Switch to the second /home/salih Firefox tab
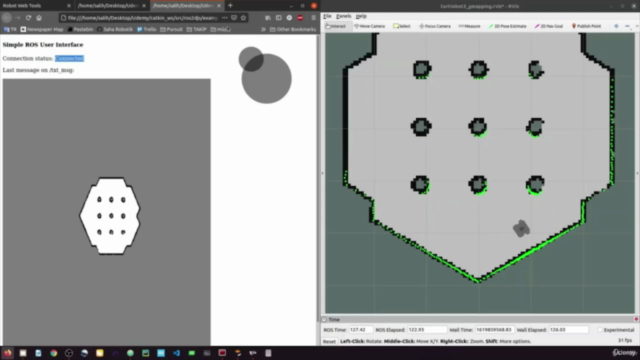Screen dimensions: 640x360 tap(108, 6)
